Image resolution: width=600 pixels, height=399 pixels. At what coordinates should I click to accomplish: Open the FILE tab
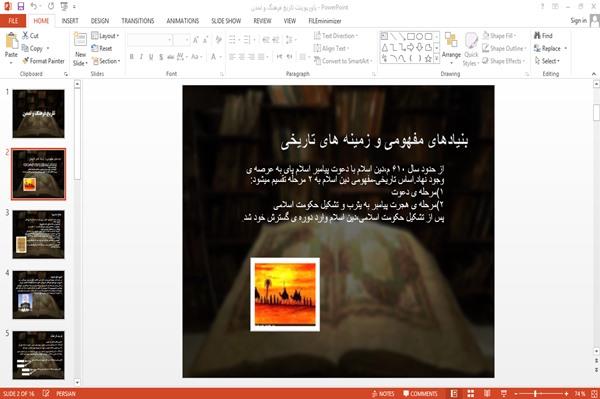pyautogui.click(x=13, y=21)
